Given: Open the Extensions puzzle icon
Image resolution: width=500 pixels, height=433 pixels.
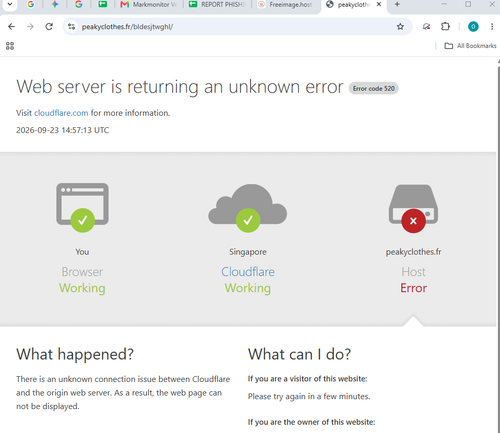Looking at the screenshot, I should click(x=445, y=27).
